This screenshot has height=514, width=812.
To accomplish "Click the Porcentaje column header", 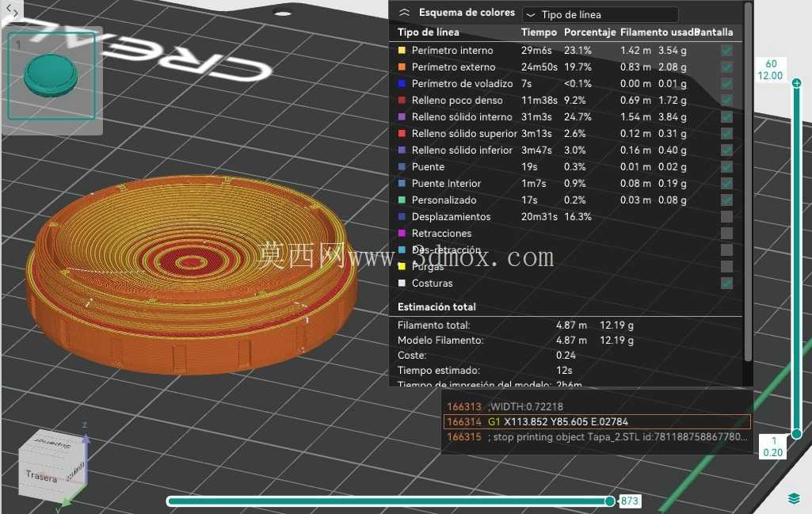I will point(590,32).
